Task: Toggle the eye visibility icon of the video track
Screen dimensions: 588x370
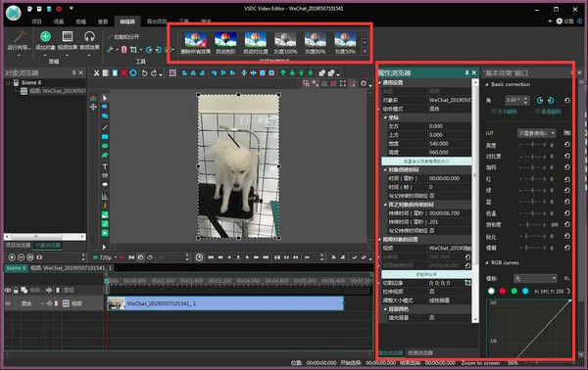Action: [x=8, y=303]
